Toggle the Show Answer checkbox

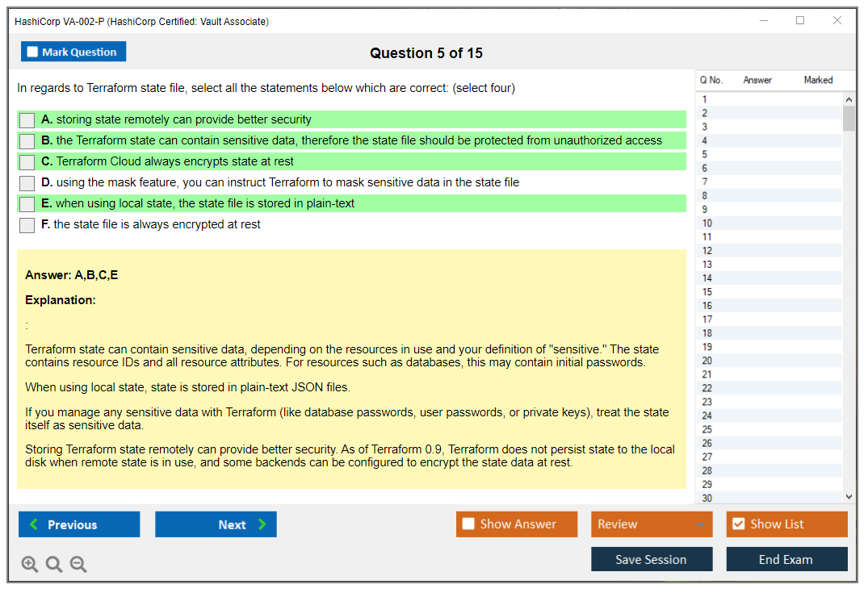click(x=468, y=524)
